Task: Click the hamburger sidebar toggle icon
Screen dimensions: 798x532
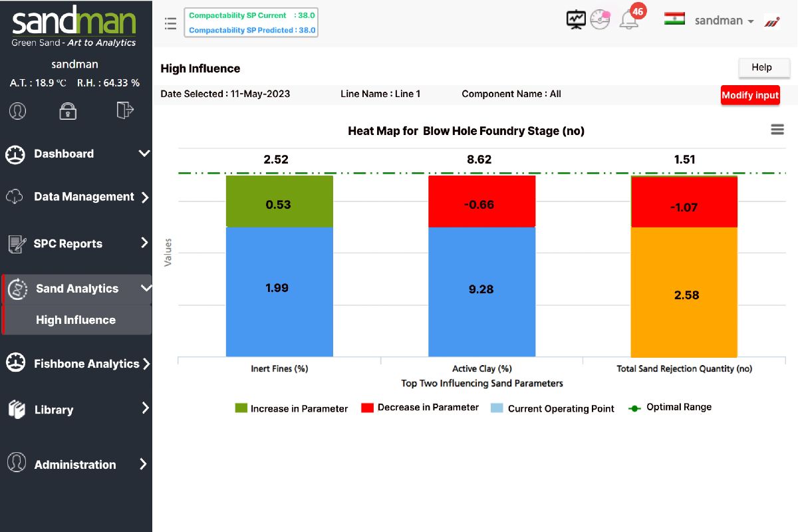Action: click(170, 24)
